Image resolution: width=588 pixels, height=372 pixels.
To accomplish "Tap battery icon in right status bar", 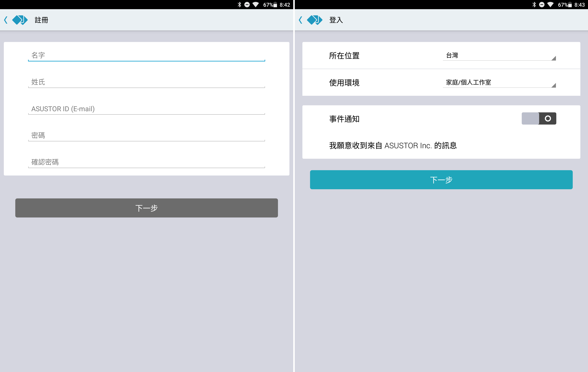I will click(570, 5).
